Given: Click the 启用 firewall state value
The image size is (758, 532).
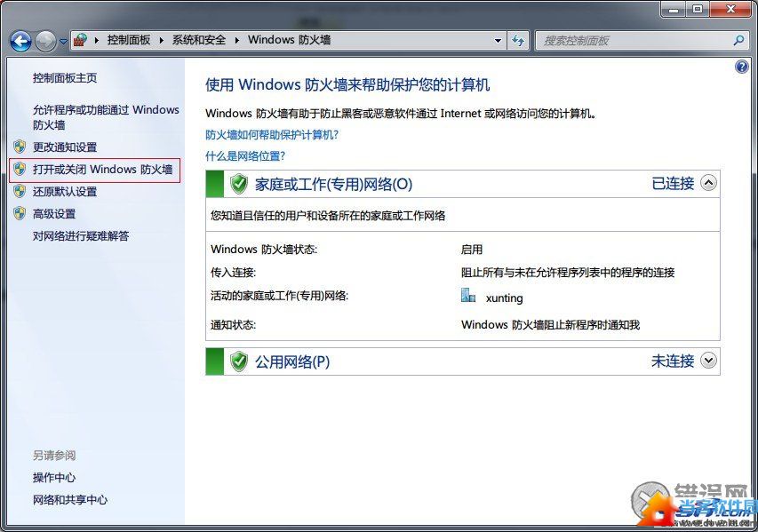Looking at the screenshot, I should click(x=472, y=250).
